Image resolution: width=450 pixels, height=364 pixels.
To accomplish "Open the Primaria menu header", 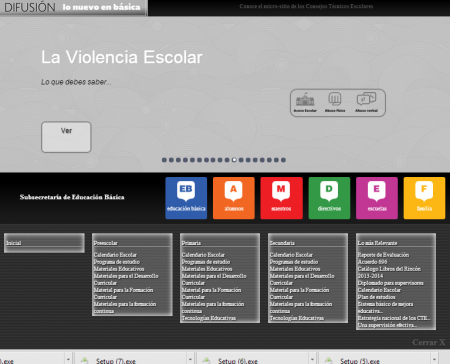I will click(191, 243).
